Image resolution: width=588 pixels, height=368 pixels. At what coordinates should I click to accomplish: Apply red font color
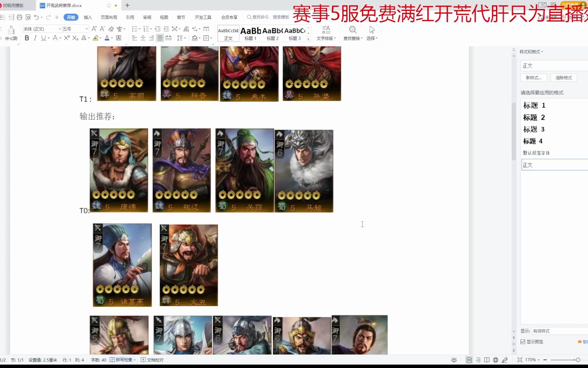[x=107, y=38]
